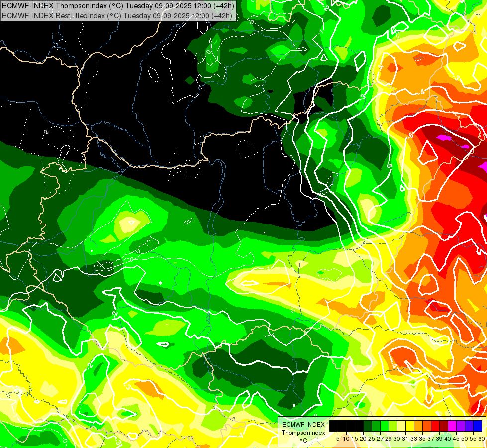Click the legend scale value 33
Viewport: 487px width, 448px height.
(x=414, y=439)
